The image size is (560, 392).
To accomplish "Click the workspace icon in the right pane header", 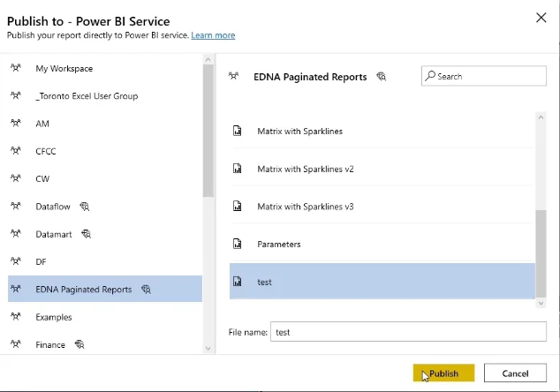I will 233,76.
